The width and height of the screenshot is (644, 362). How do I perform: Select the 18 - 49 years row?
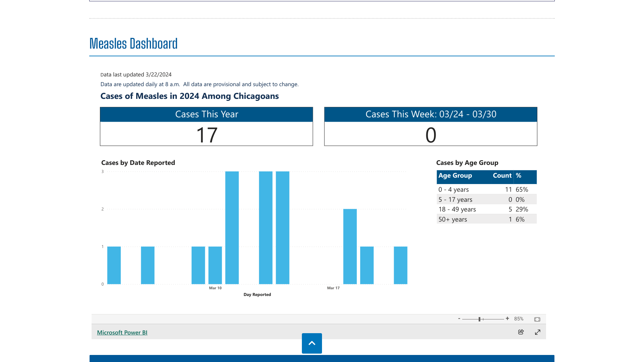point(457,209)
